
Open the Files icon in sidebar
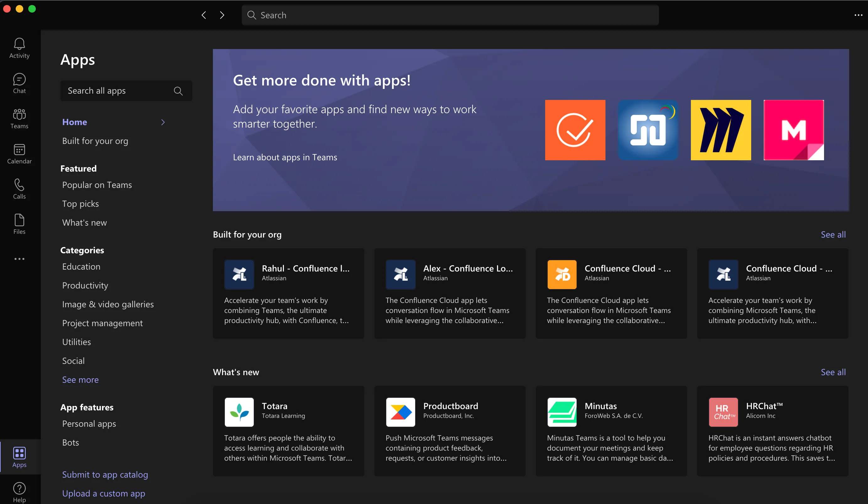click(x=19, y=224)
